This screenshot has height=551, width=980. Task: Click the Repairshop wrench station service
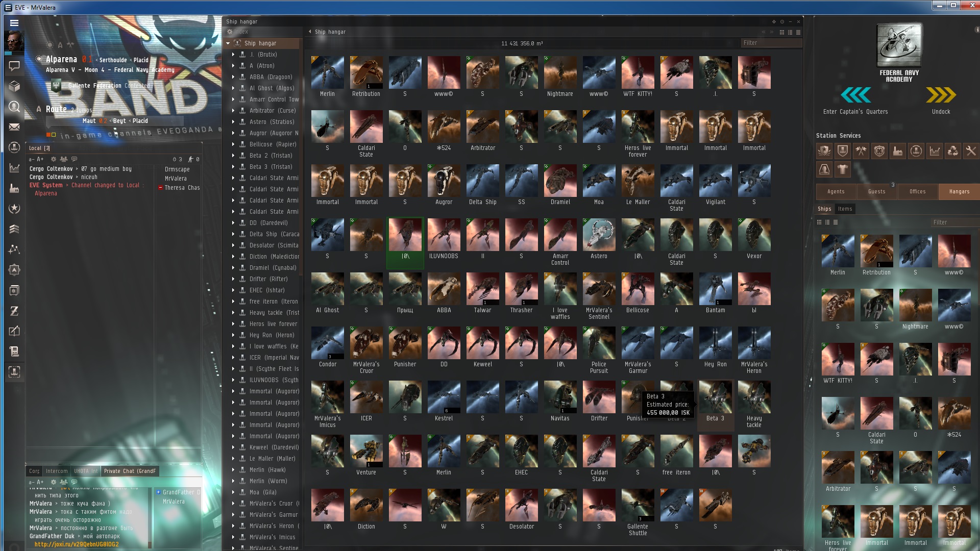[971, 151]
